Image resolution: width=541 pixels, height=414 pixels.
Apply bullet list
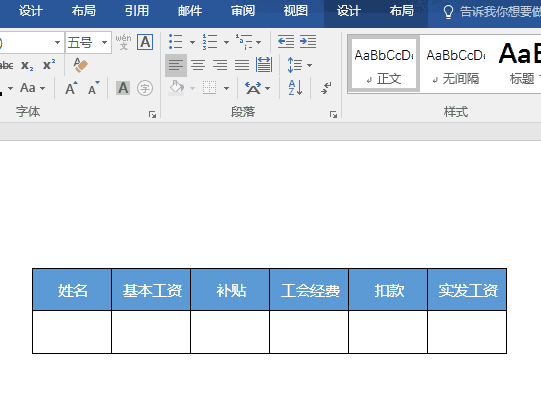pyautogui.click(x=176, y=42)
